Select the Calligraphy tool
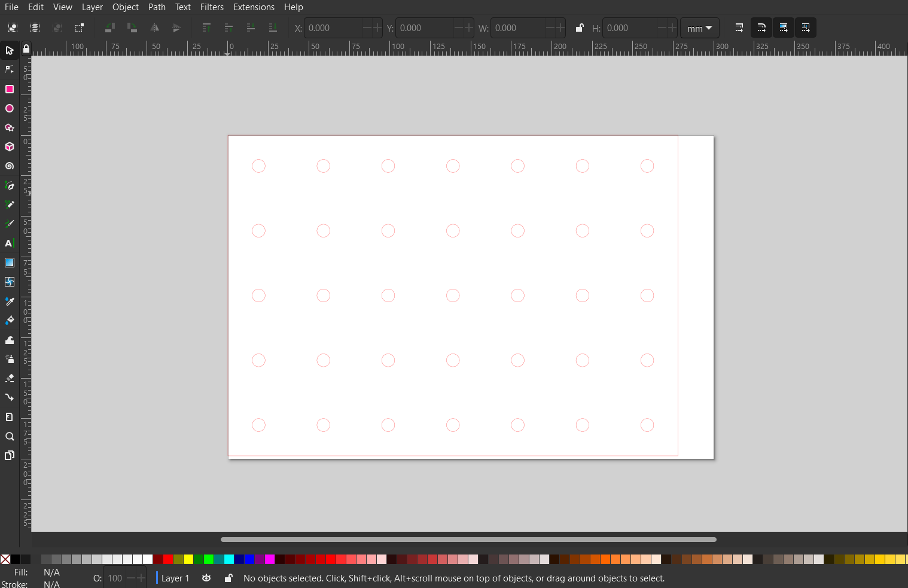The image size is (908, 588). 10,224
